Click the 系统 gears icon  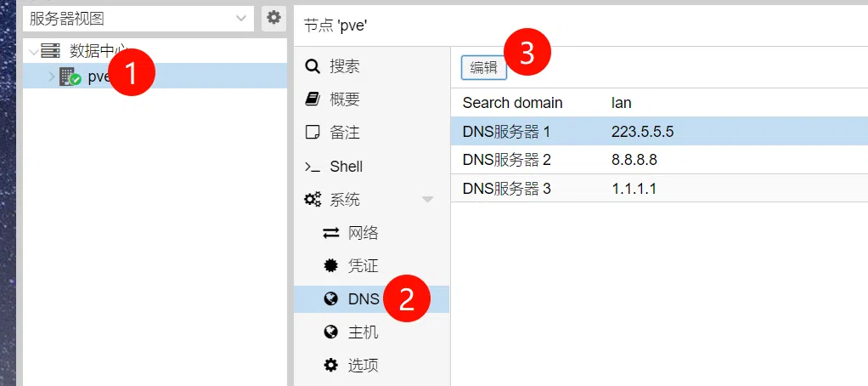coord(313,200)
